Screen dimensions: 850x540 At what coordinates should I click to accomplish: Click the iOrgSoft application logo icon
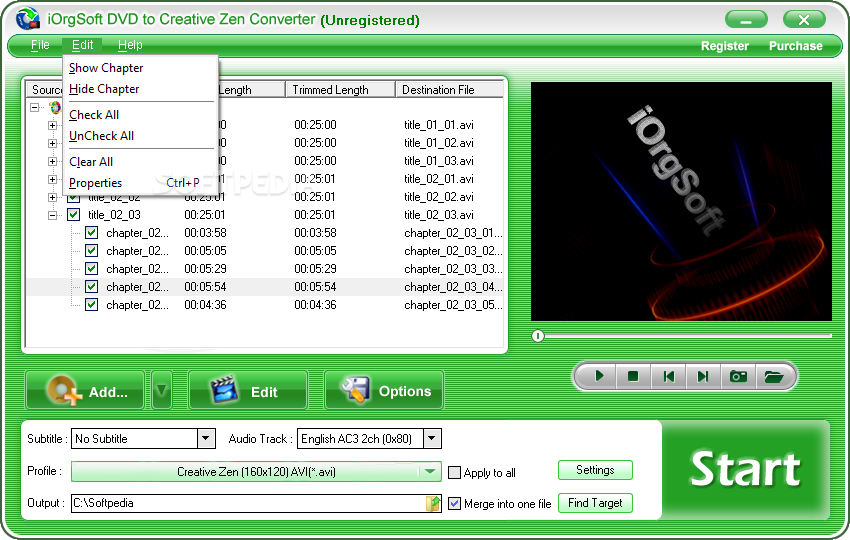click(x=27, y=20)
